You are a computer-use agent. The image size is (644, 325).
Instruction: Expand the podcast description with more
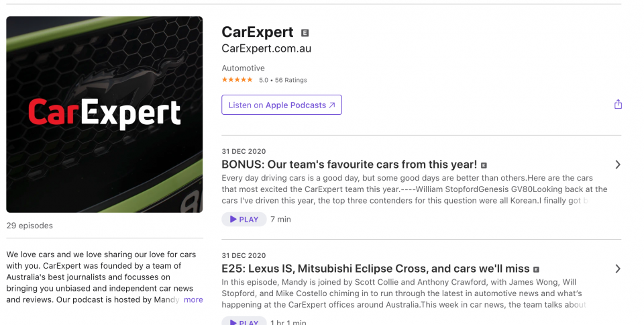(193, 300)
